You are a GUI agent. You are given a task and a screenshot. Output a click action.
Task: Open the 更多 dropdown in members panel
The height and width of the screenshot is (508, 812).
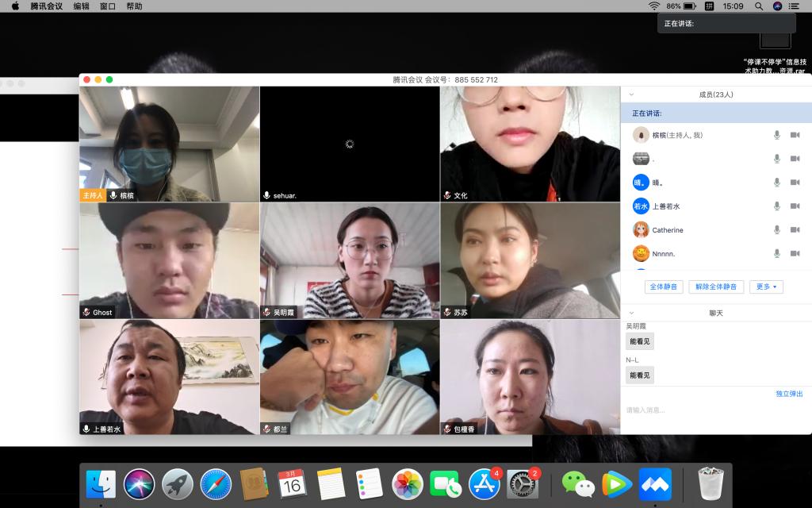(765, 287)
